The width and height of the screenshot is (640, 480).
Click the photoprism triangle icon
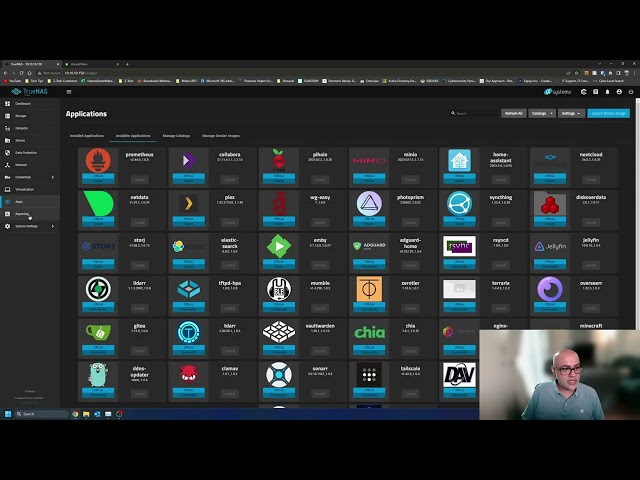(x=369, y=203)
